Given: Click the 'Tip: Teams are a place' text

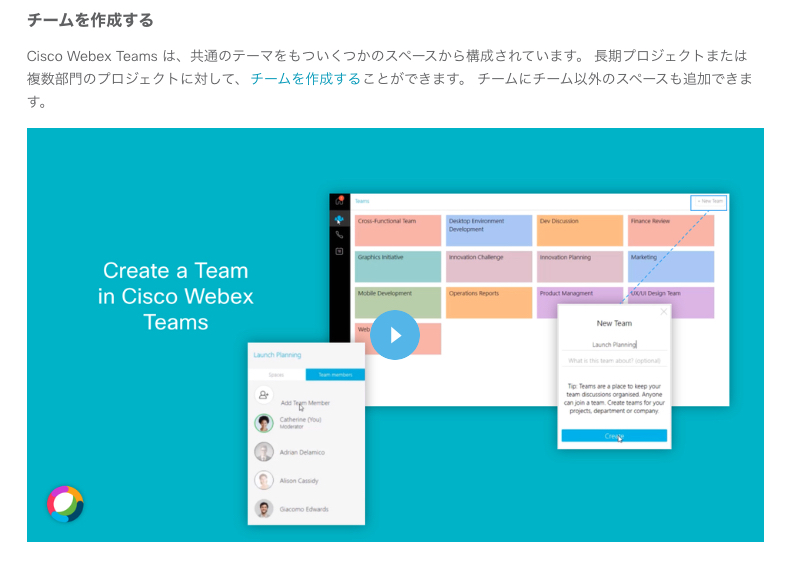Looking at the screenshot, I should point(614,399).
